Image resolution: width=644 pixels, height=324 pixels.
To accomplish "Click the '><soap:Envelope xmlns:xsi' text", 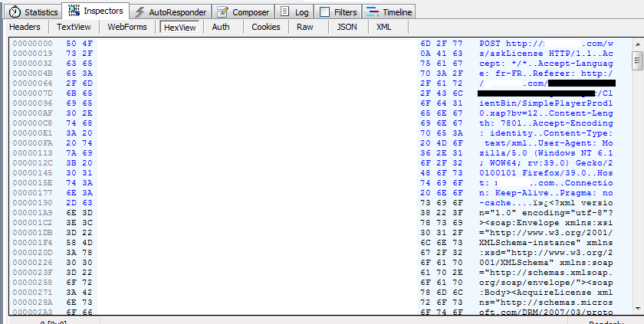I will (546, 223).
